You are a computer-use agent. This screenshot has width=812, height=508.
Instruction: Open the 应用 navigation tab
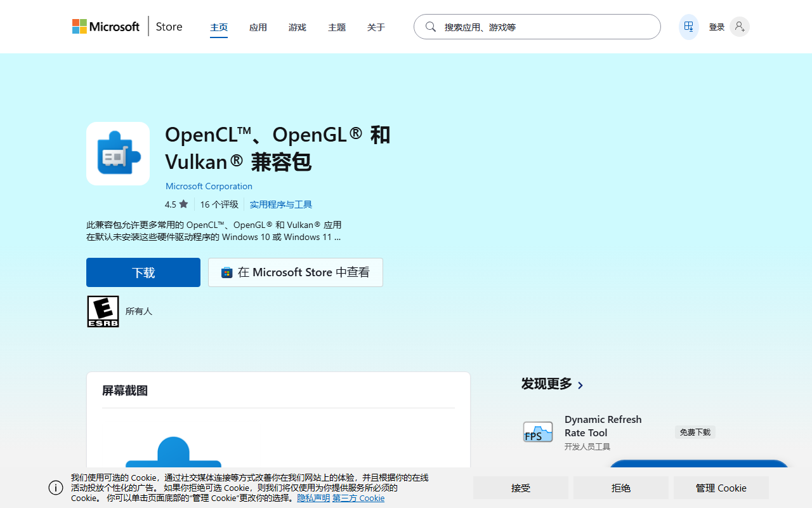pos(258,27)
